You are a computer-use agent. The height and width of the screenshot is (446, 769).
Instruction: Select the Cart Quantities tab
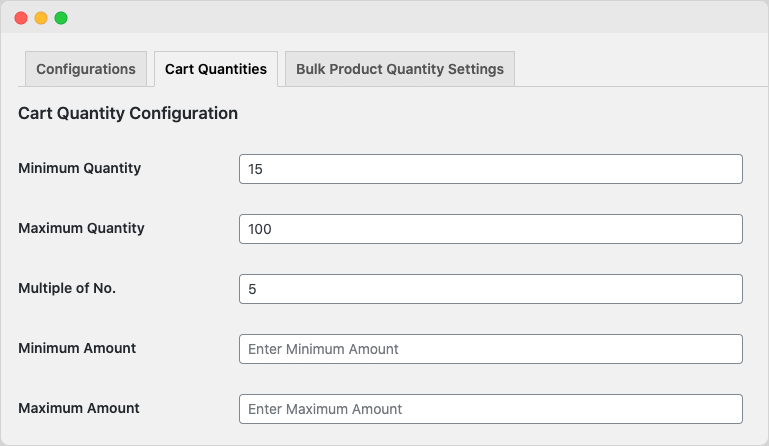pos(216,69)
